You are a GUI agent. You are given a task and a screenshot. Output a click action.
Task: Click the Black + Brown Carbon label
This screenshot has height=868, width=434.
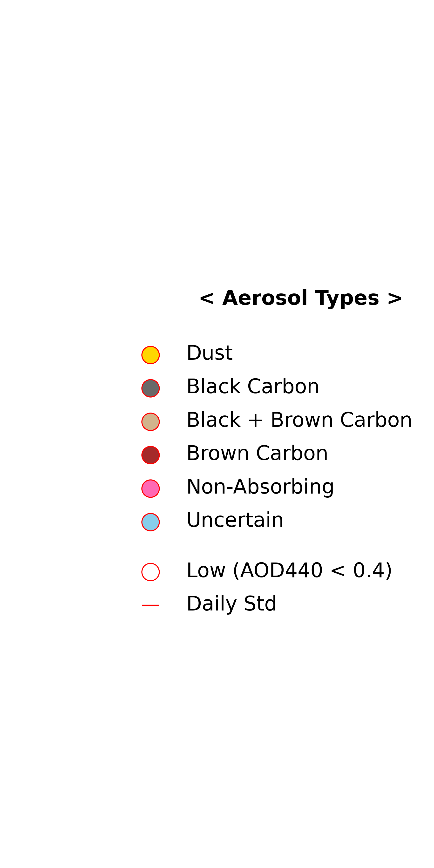coord(299,420)
